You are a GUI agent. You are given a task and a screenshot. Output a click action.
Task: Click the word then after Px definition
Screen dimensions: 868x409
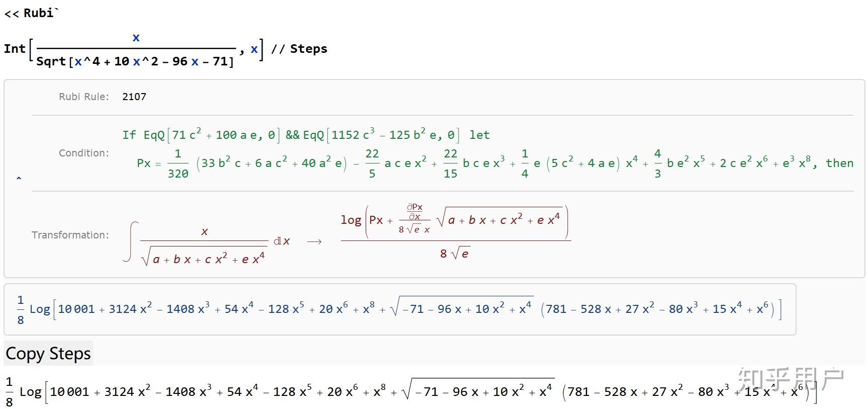(x=839, y=163)
